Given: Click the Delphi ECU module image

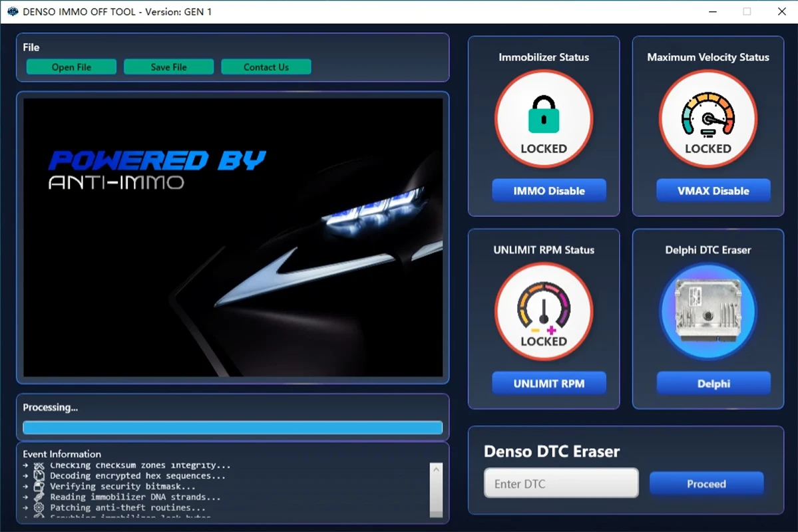Looking at the screenshot, I should point(708,311).
